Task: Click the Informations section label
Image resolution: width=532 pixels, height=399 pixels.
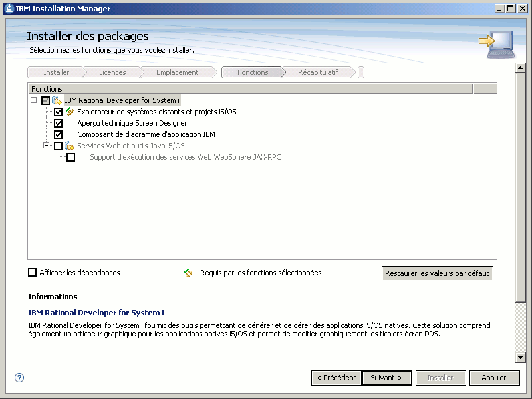Action: tap(53, 297)
